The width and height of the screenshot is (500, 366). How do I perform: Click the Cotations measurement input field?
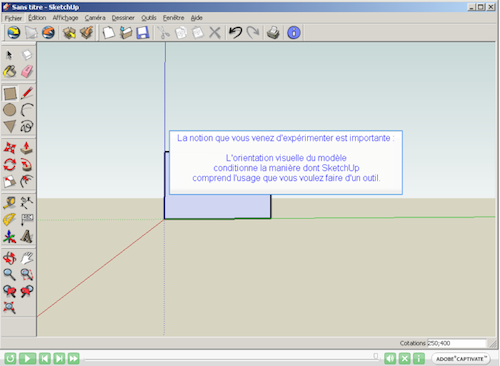point(457,343)
